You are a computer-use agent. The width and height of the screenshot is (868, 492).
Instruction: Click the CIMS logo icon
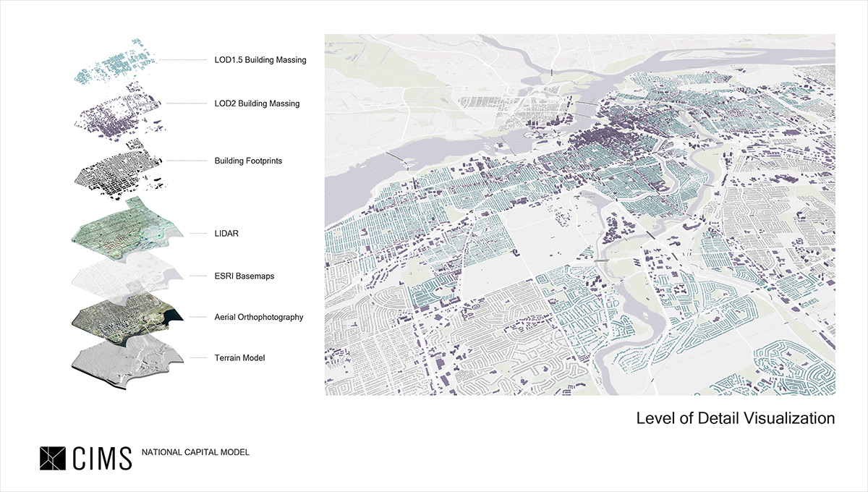click(x=53, y=458)
